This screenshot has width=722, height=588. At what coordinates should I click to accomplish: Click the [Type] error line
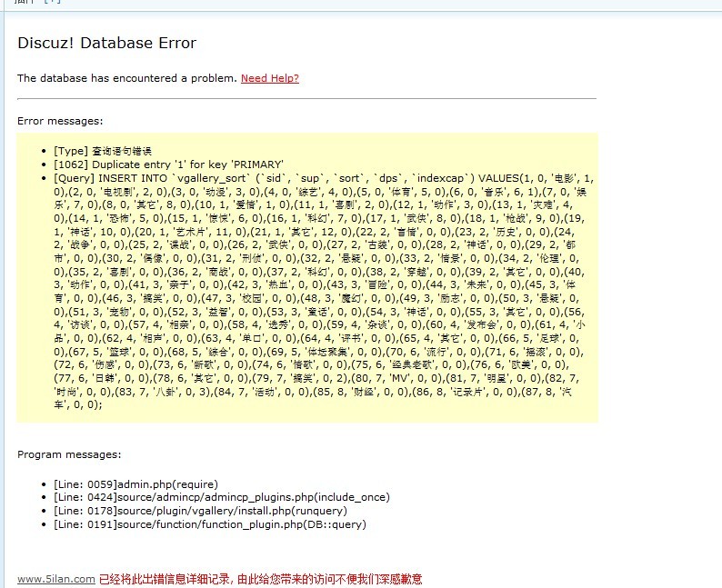point(103,151)
